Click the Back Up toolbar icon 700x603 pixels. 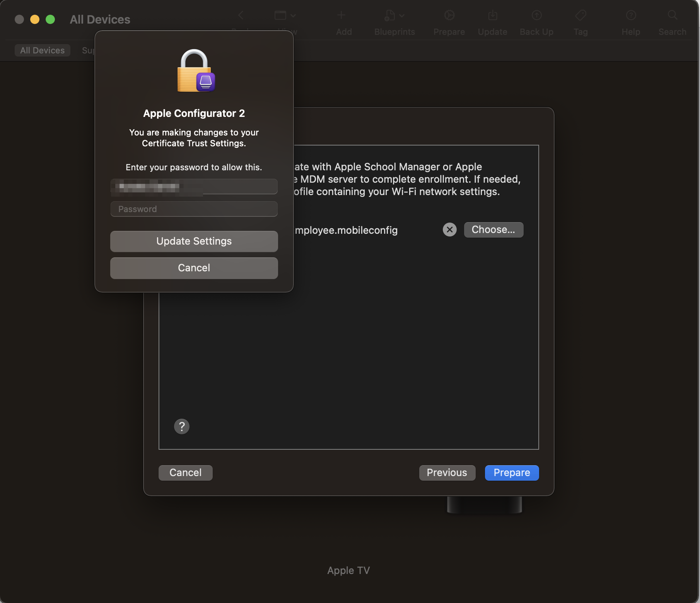click(537, 15)
